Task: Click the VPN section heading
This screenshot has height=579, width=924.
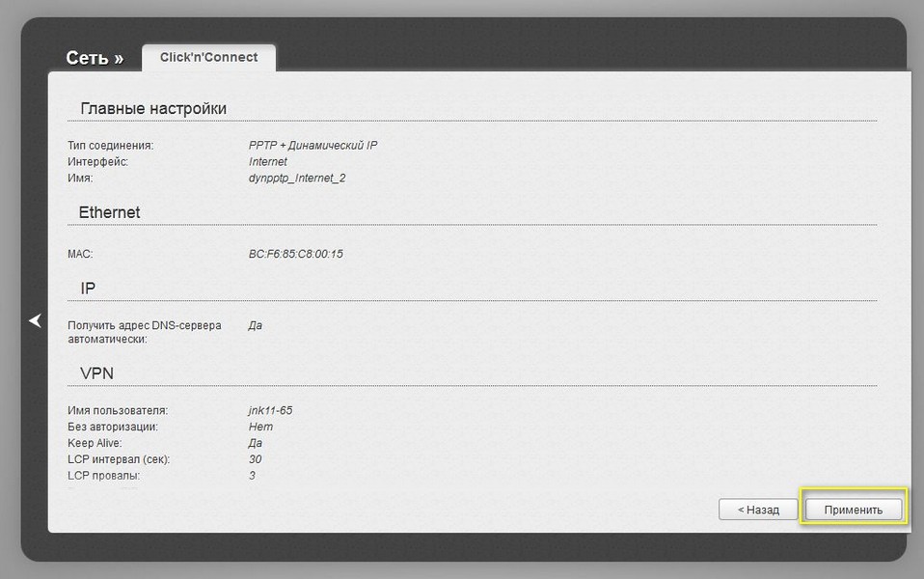Action: pos(96,373)
